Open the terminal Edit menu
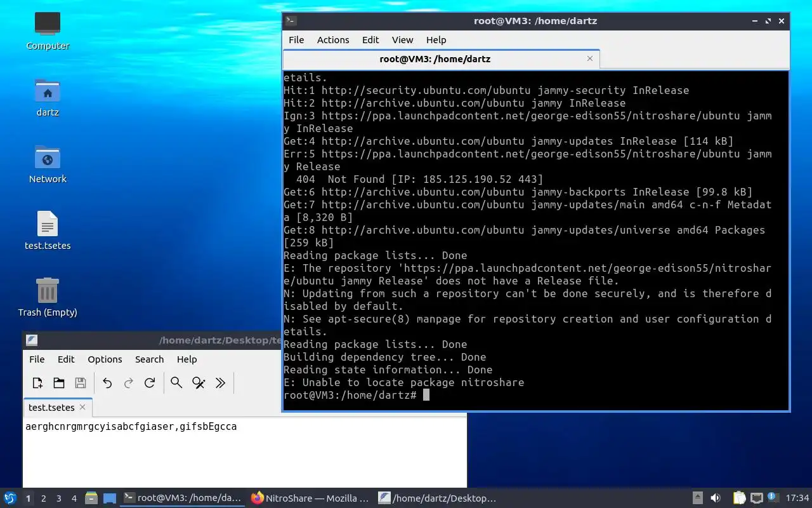The image size is (812, 508). (x=370, y=40)
